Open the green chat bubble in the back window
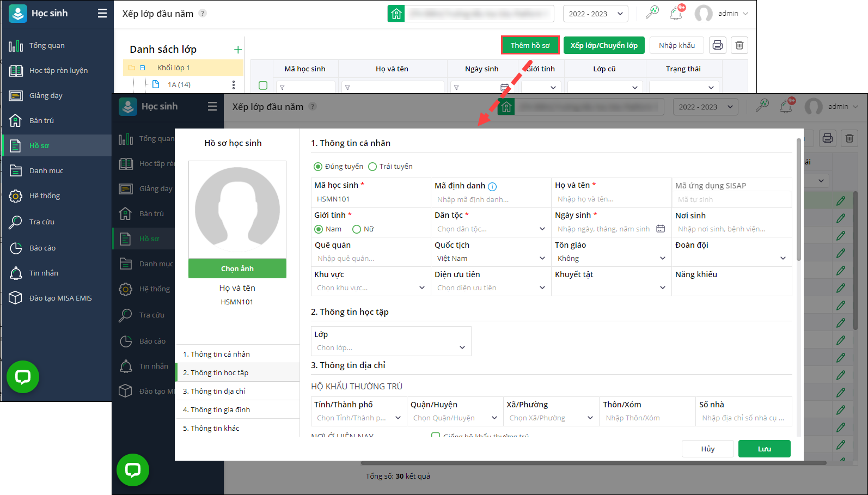868x495 pixels. pos(23,377)
